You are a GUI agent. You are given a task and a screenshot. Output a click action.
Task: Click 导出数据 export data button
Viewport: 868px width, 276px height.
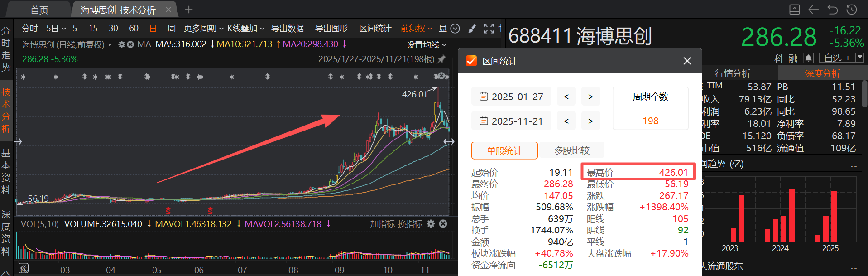(x=287, y=29)
